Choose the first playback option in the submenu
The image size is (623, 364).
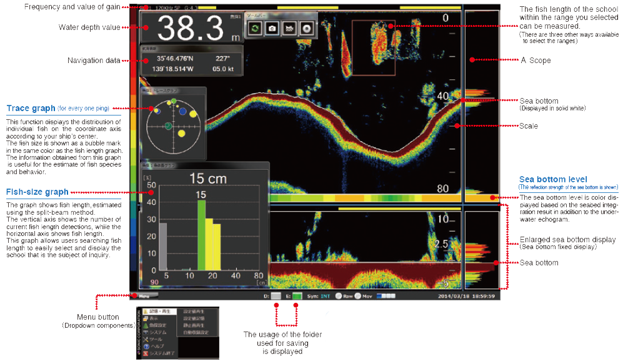click(193, 311)
